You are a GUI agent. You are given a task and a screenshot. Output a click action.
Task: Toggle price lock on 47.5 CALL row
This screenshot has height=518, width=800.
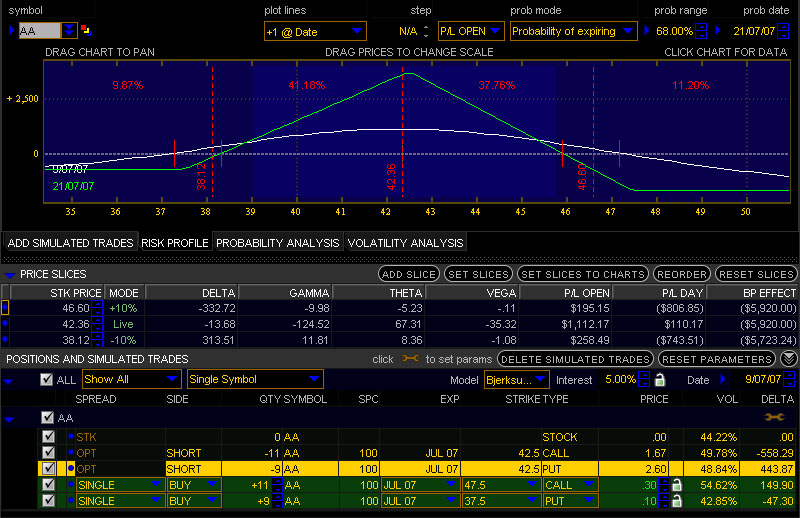(x=677, y=485)
